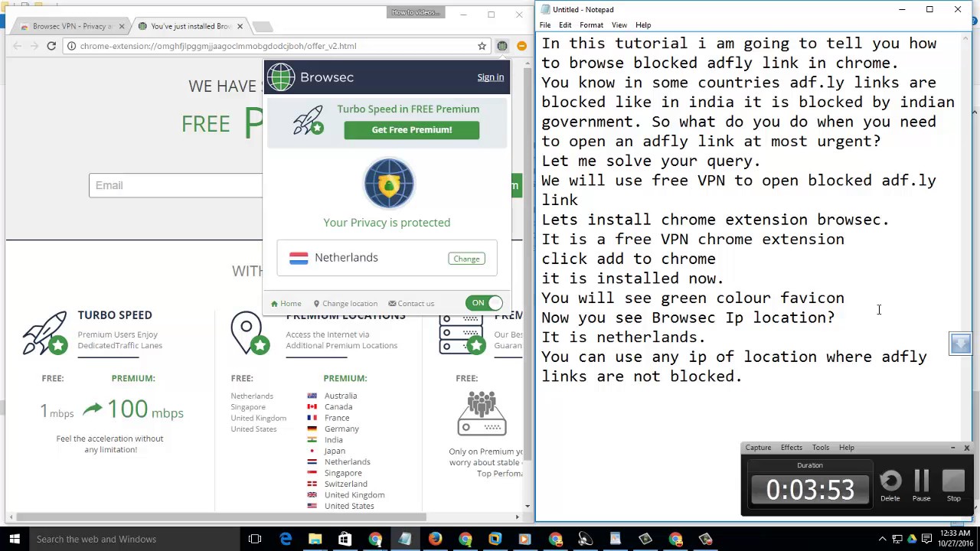The image size is (980, 551).
Task: Open Tools menu in the recorder
Action: 821,448
